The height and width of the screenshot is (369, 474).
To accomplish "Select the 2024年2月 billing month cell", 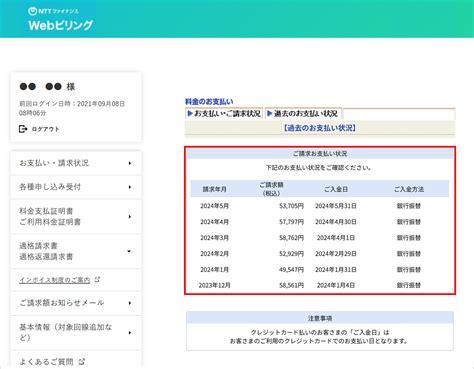I will (214, 254).
